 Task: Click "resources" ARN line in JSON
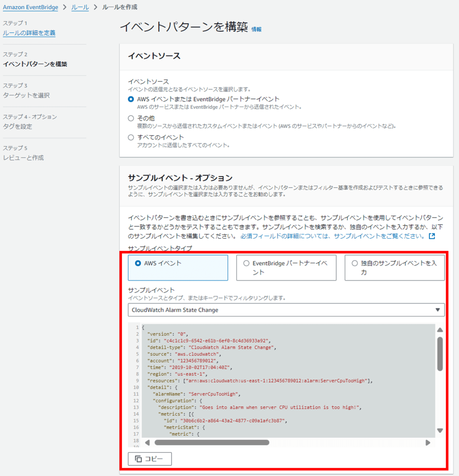[260, 381]
